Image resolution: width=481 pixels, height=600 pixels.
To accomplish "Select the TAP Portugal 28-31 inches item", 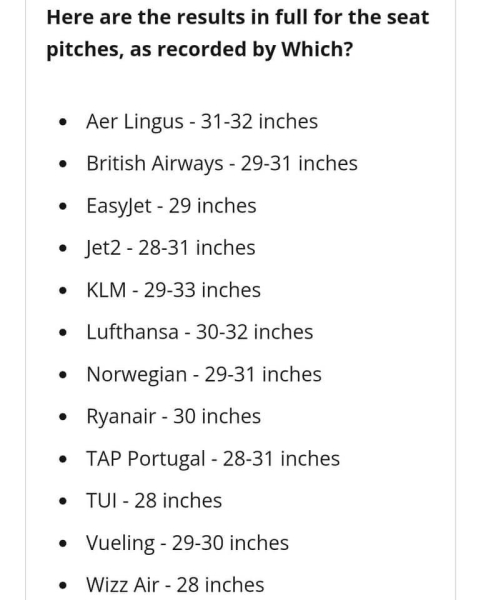I will coord(213,458).
